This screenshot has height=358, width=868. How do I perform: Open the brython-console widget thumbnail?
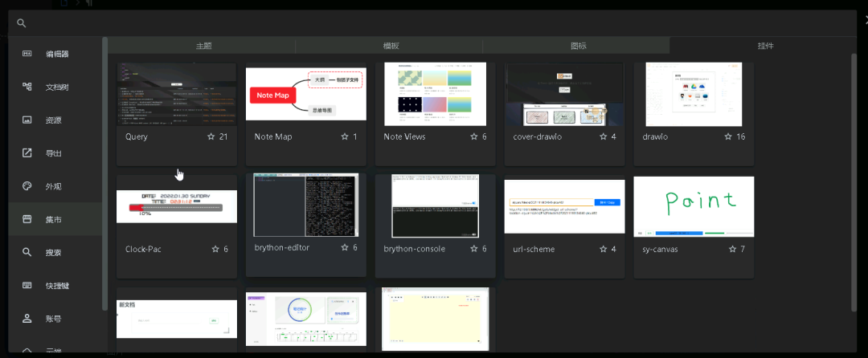435,206
